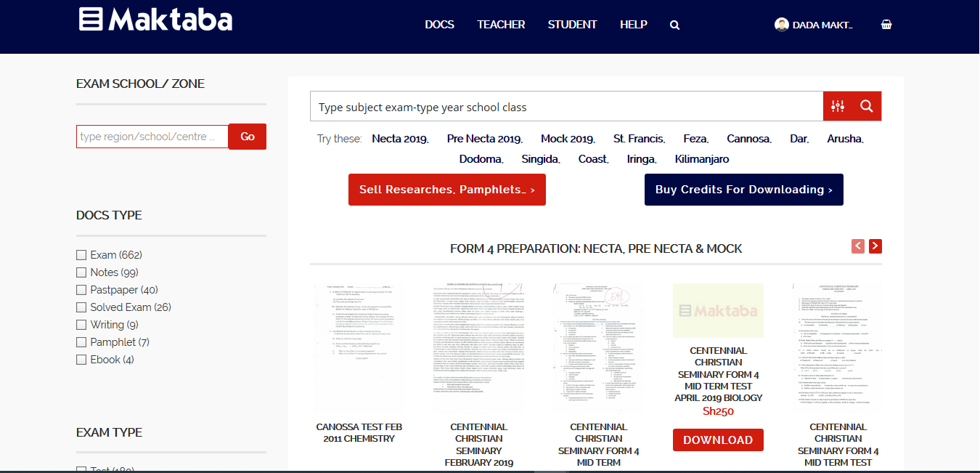
Task: Click the Form 4 Preparation section heading
Action: pos(596,248)
